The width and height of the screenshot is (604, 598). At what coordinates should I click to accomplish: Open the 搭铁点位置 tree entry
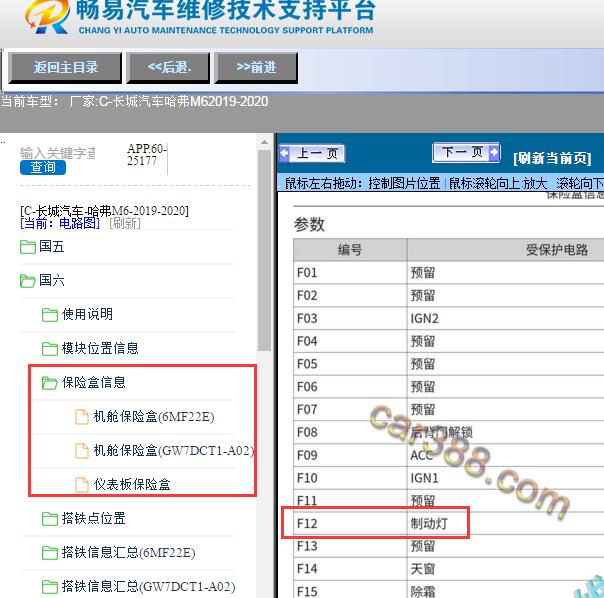coord(93,519)
